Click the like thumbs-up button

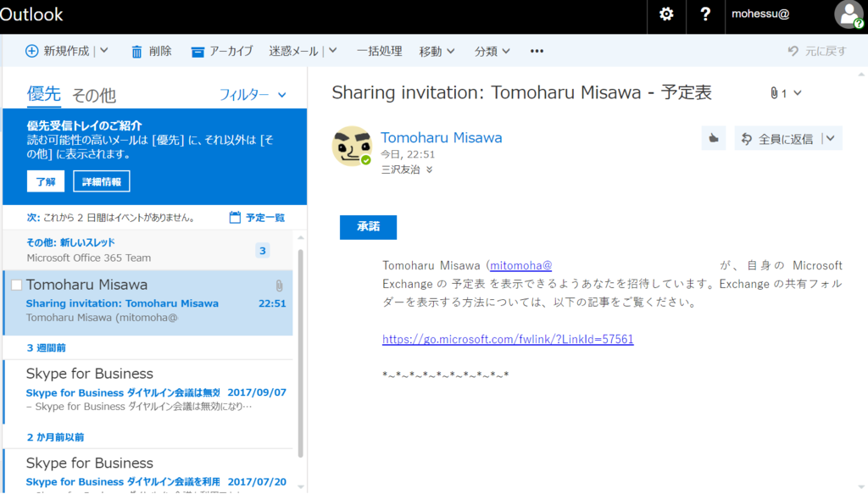714,138
